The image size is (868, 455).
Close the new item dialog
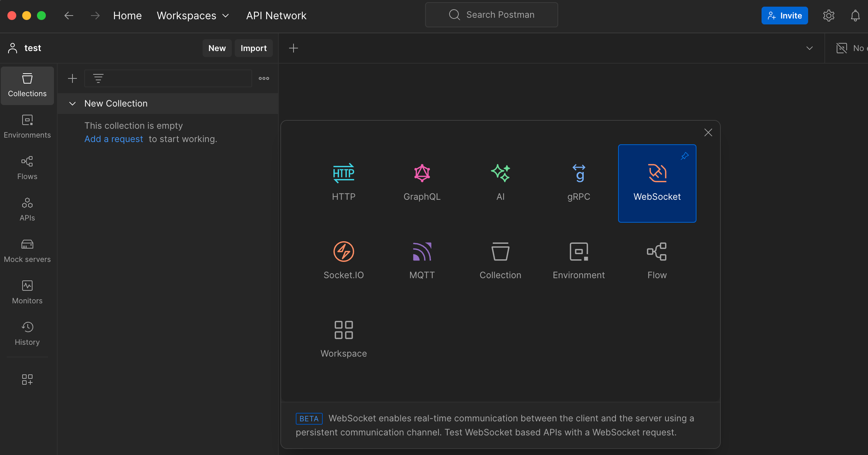(708, 132)
